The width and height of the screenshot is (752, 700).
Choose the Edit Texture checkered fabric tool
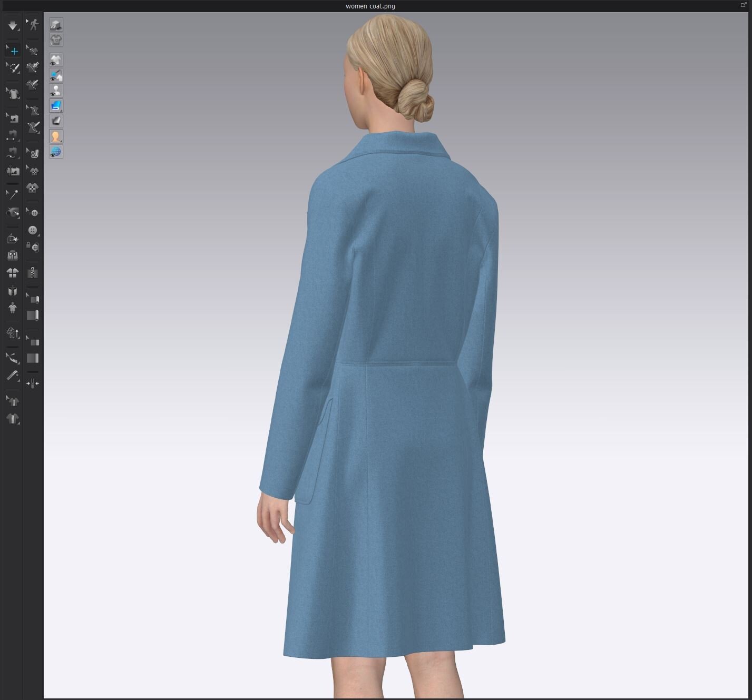tap(33, 154)
